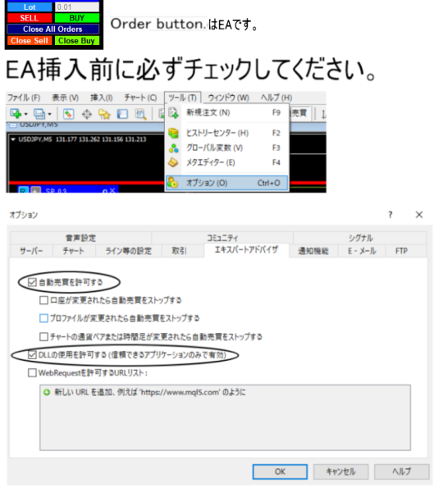Image resolution: width=448 pixels, height=492 pixels.
Task: Open the Profiles toolbar icon
Action: coord(39,114)
